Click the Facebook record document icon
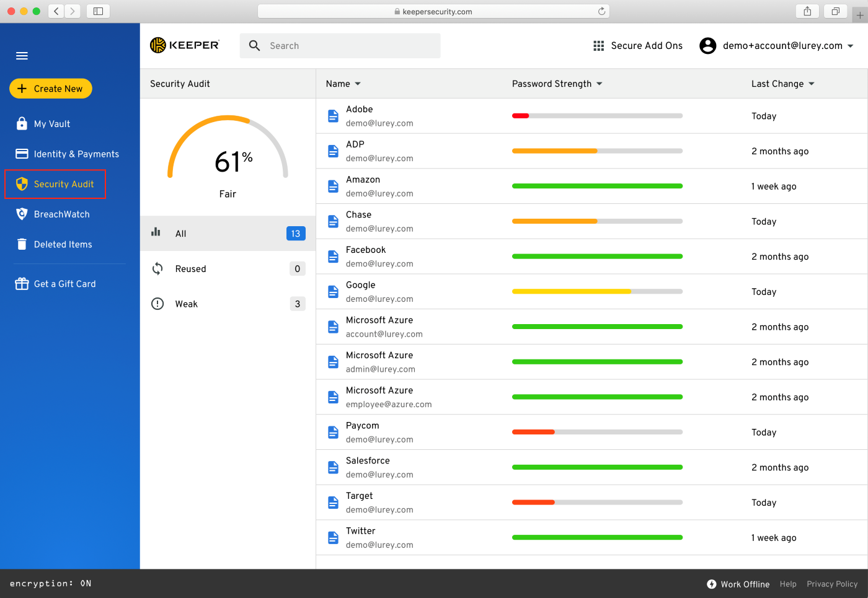 tap(333, 257)
